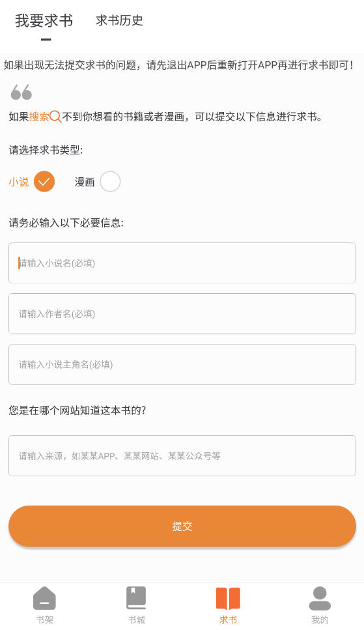Focus the author name input field
The height and width of the screenshot is (630, 364).
point(182,313)
